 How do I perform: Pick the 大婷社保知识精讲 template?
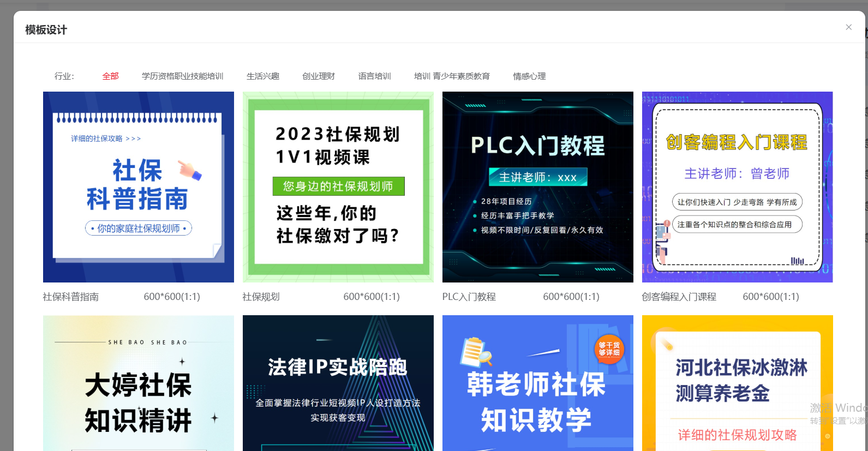click(139, 383)
